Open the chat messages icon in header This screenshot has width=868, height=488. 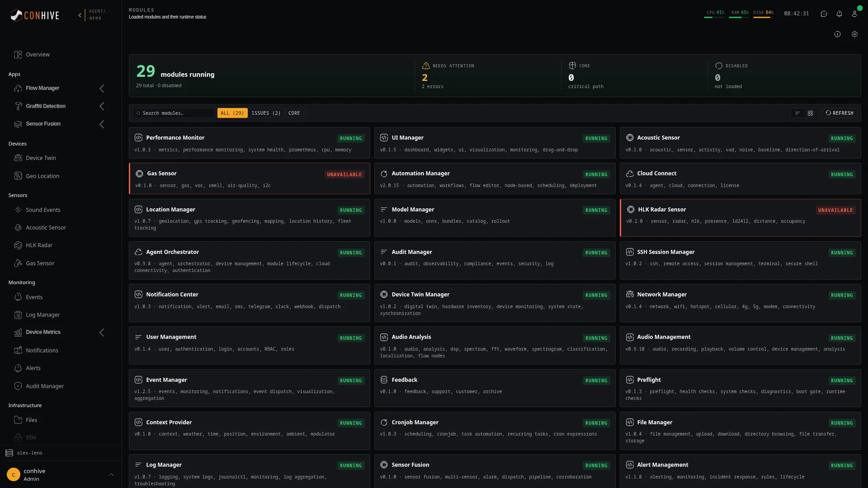[824, 14]
